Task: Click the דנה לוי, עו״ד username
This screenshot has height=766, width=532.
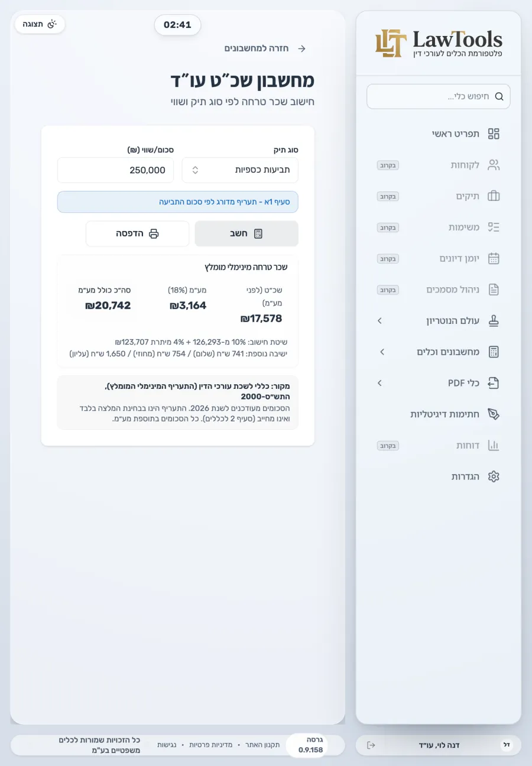Action: pos(439,745)
